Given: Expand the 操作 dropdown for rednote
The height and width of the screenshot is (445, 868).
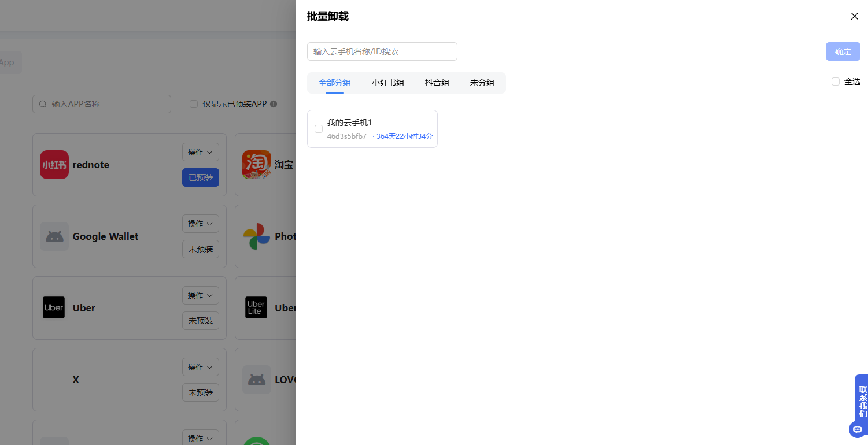Looking at the screenshot, I should [x=201, y=152].
